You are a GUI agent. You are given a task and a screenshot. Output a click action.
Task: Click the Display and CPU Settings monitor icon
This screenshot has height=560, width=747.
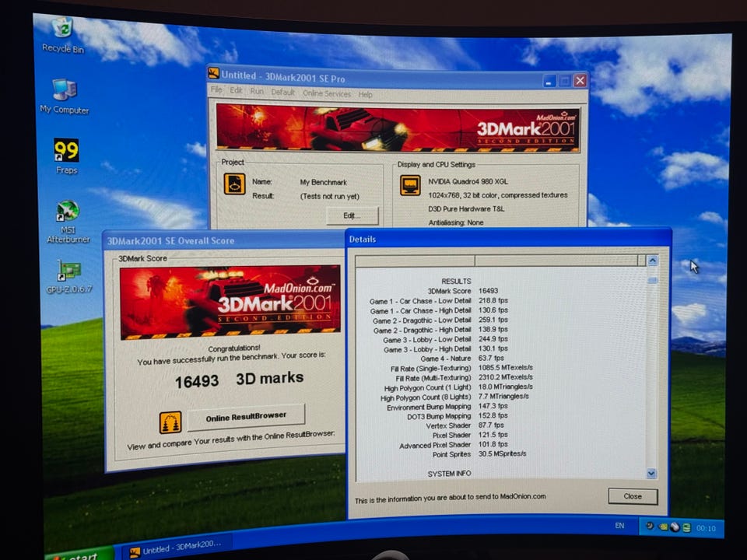pyautogui.click(x=410, y=185)
